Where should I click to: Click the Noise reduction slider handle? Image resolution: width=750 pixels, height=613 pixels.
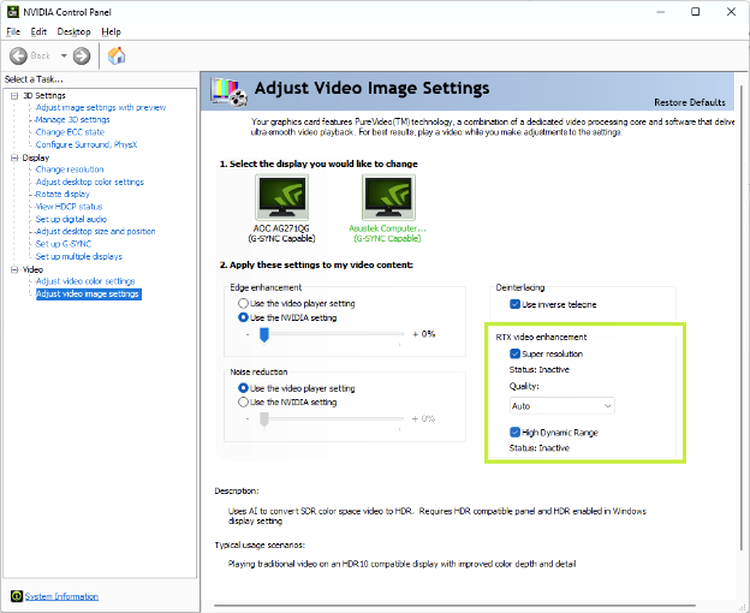pyautogui.click(x=264, y=420)
